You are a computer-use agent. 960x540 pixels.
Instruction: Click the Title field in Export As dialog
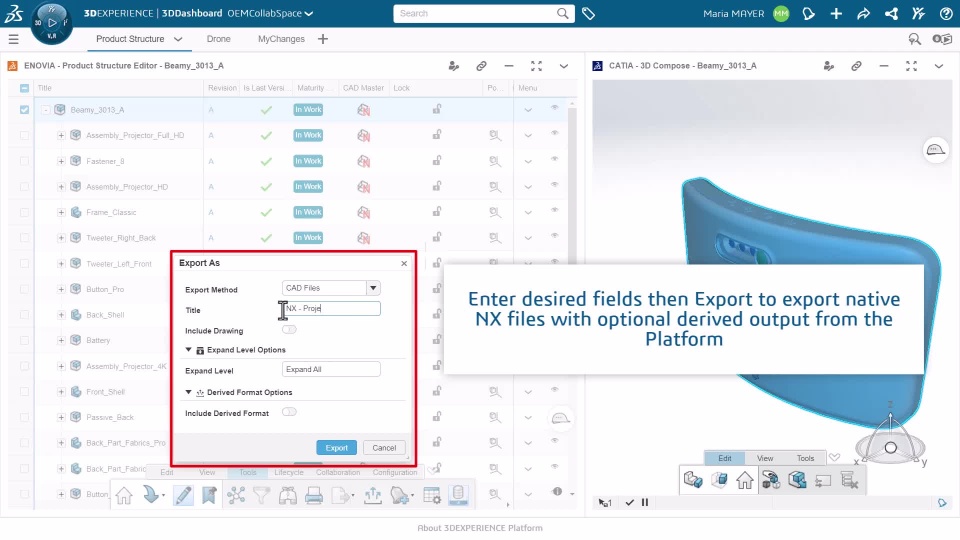point(331,309)
